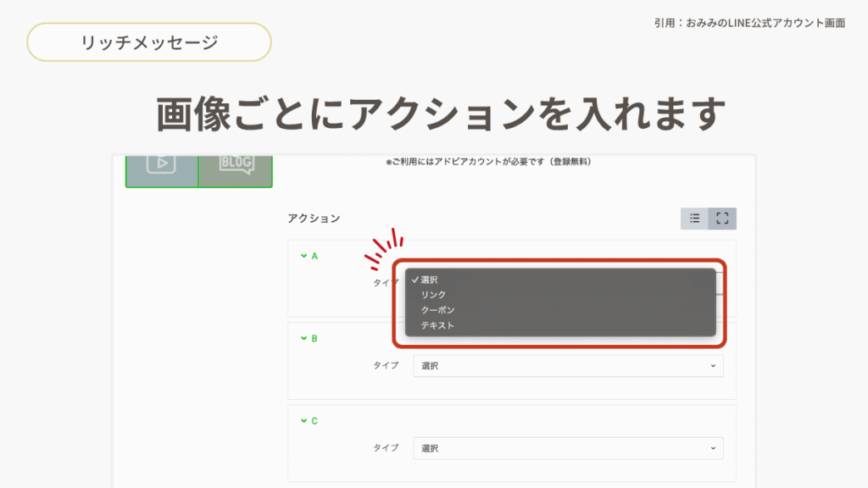Click the video play icon tile
The image size is (868, 488).
[161, 164]
